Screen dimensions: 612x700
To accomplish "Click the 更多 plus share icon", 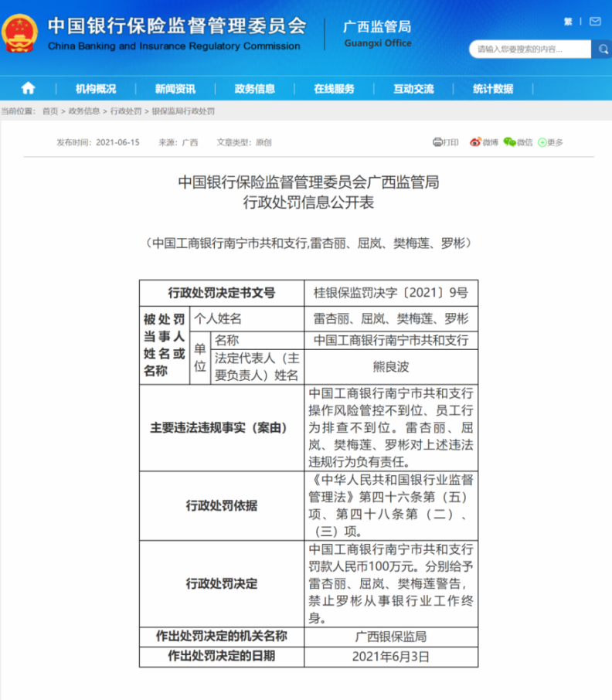I will [550, 142].
